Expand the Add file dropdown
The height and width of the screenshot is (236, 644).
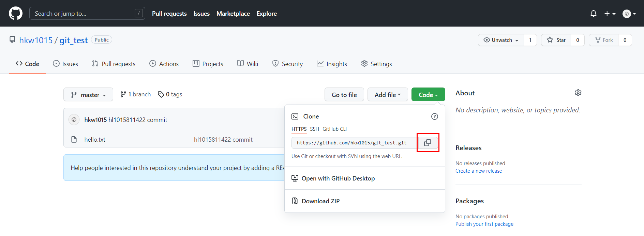[x=388, y=95]
